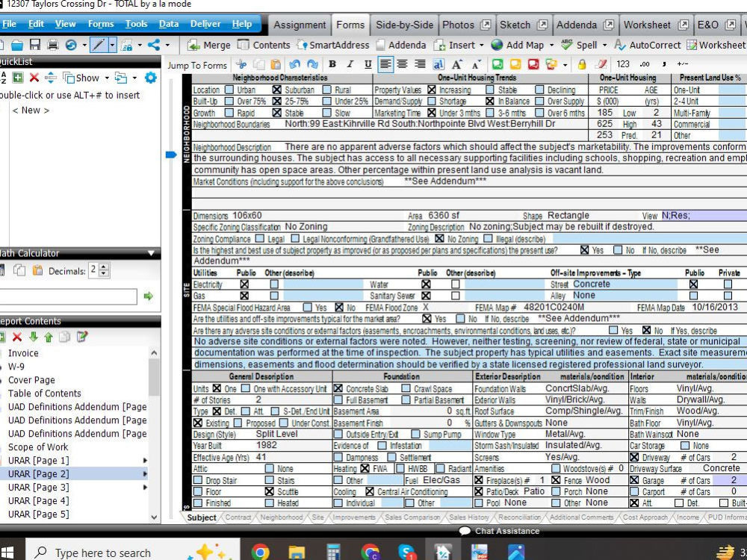Check the Pool amenities checkbox
Screen dimensions: 747x560
coord(479,503)
